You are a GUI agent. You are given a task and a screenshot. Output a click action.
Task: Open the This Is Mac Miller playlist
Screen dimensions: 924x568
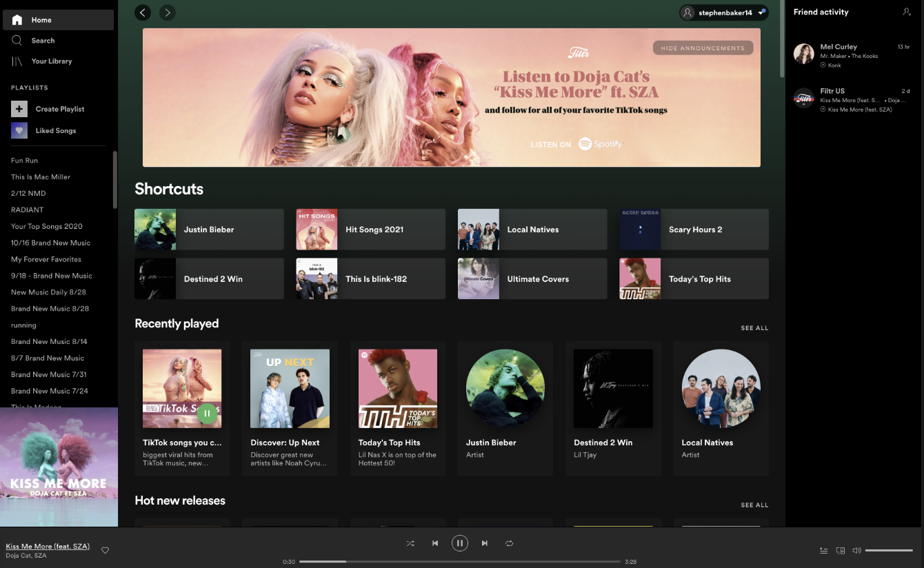(41, 177)
